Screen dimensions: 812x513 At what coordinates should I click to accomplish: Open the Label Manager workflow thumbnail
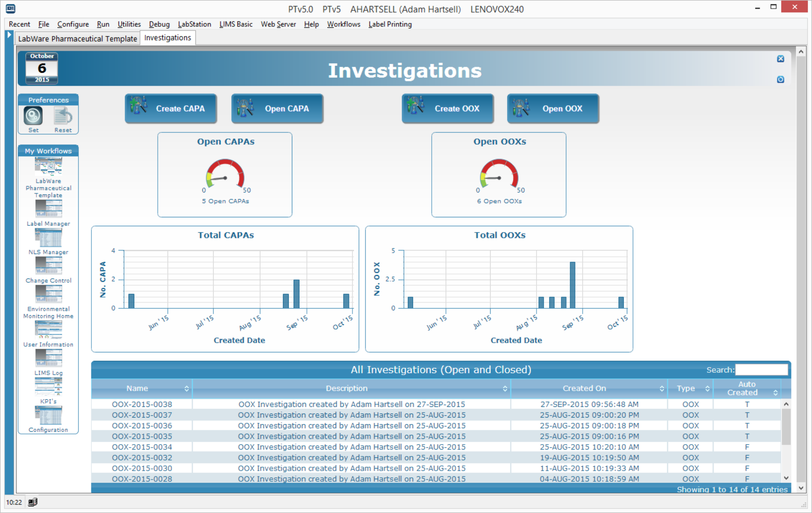(x=48, y=209)
